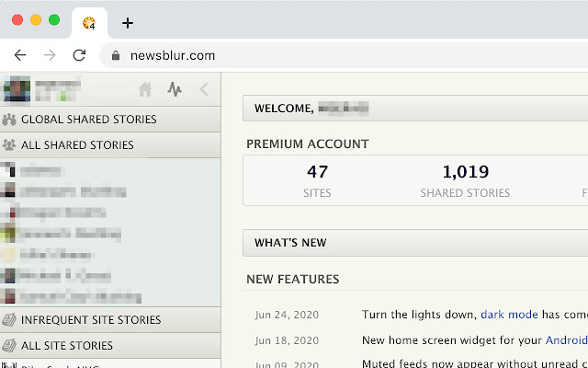This screenshot has height=368, width=588.
Task: Open Global Shared Stories
Action: [x=110, y=120]
